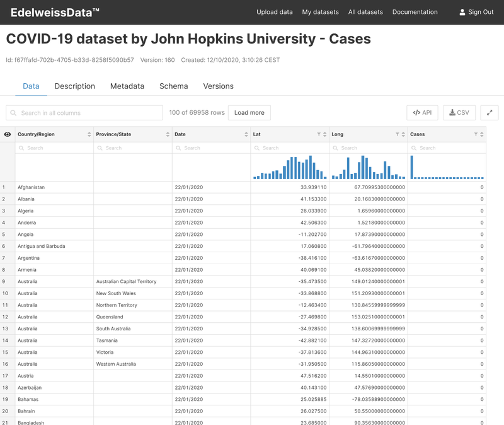Image resolution: width=504 pixels, height=425 pixels.
Task: Download data as CSV
Action: click(x=459, y=113)
